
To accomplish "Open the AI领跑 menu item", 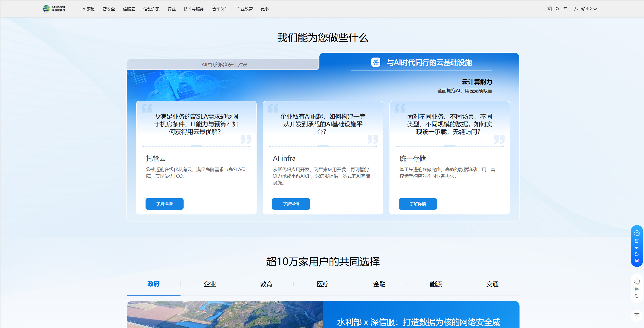I will point(88,9).
